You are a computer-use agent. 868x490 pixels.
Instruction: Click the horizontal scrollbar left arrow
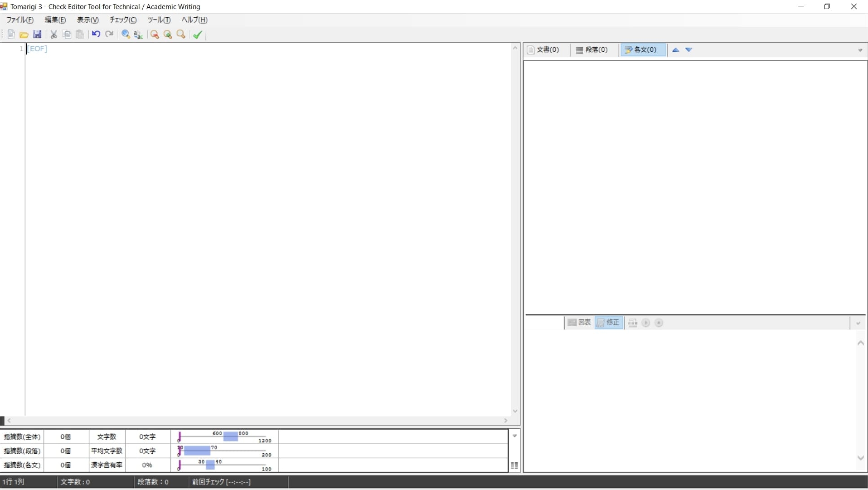(x=9, y=421)
